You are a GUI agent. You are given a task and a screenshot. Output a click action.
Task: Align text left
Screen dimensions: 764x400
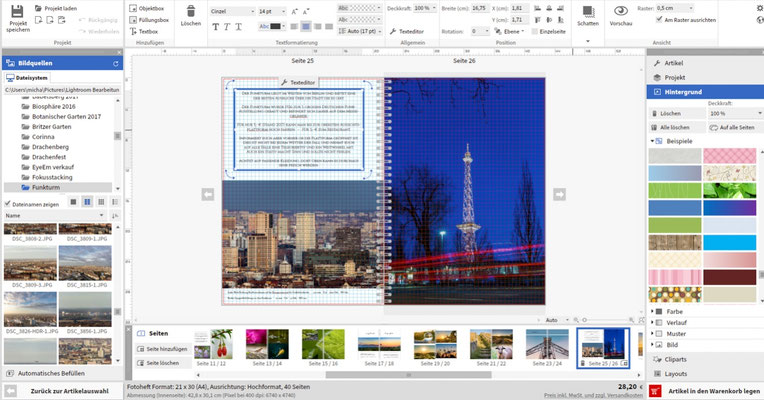[294, 26]
